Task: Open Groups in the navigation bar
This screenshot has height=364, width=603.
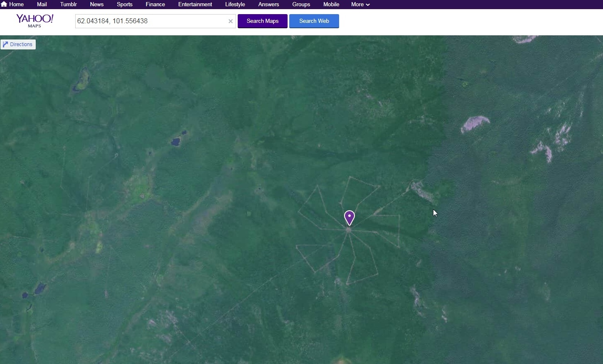Action: [301, 4]
